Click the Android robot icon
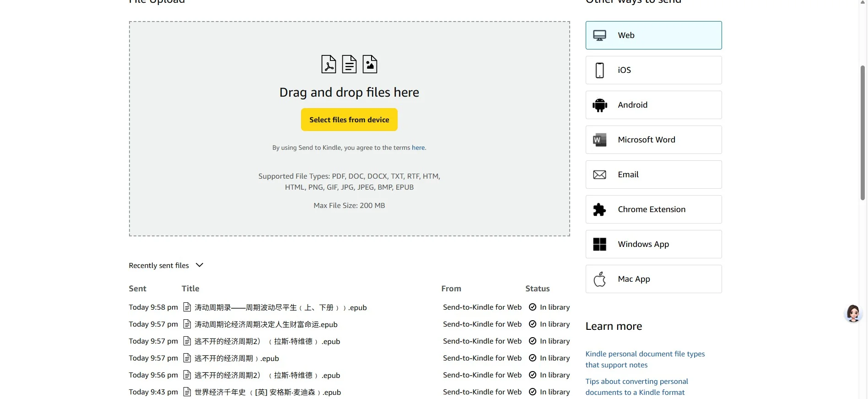Screen dimensions: 868x399 [599, 105]
